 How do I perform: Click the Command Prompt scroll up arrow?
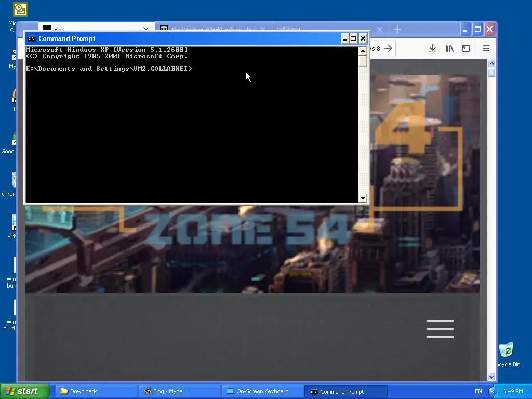coord(363,51)
